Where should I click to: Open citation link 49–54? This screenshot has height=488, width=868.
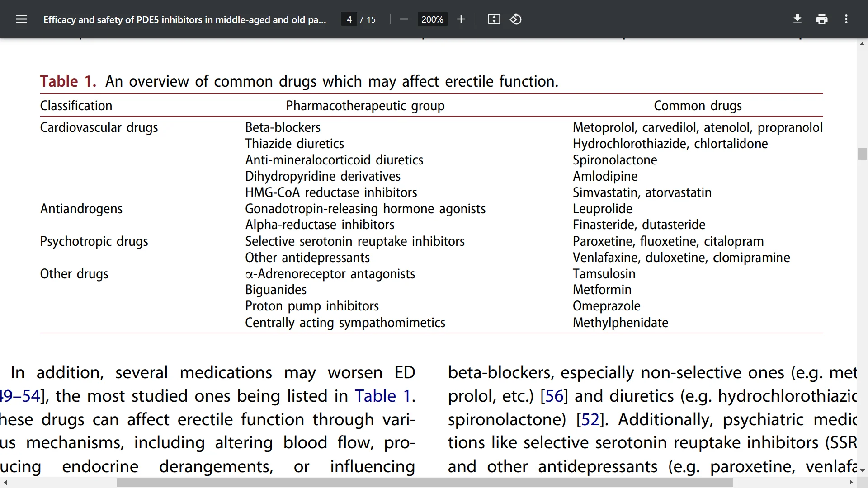coord(20,396)
